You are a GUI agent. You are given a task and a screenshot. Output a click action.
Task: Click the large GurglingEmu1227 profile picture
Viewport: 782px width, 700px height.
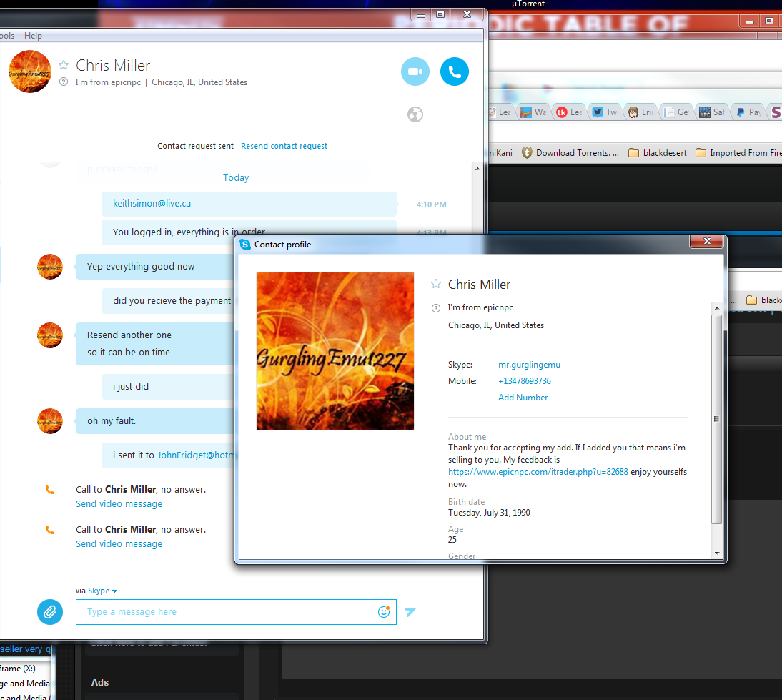click(x=335, y=351)
